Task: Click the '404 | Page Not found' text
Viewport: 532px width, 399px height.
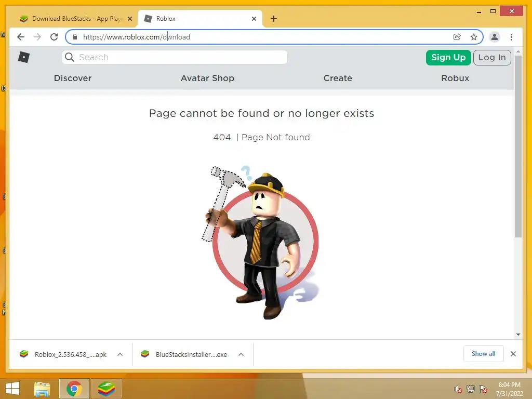Action: point(261,137)
